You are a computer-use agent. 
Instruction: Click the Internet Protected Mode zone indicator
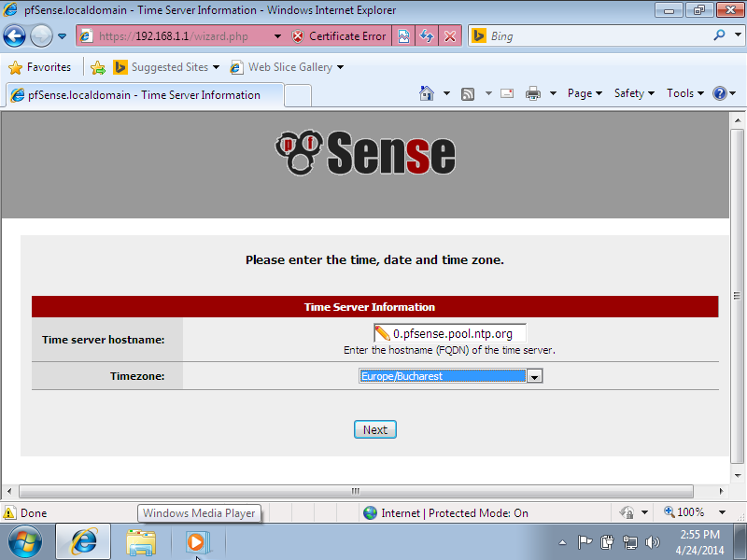tap(445, 512)
